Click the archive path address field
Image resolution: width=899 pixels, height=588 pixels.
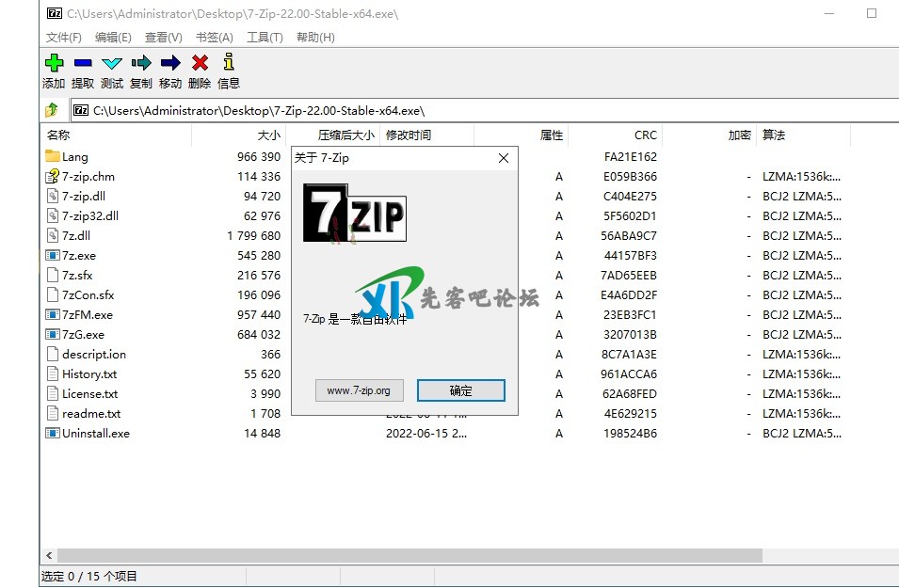pos(471,110)
